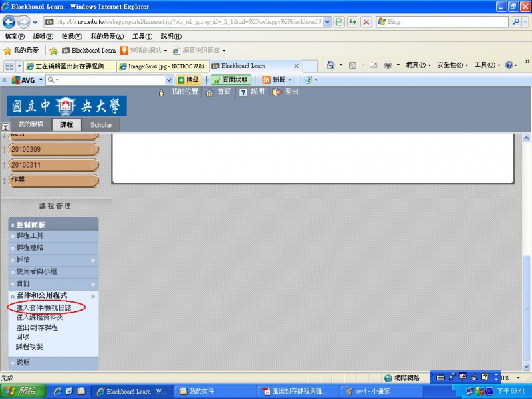The image size is (532, 399).
Task: Click the IE Back navigation button
Action: coord(9,22)
